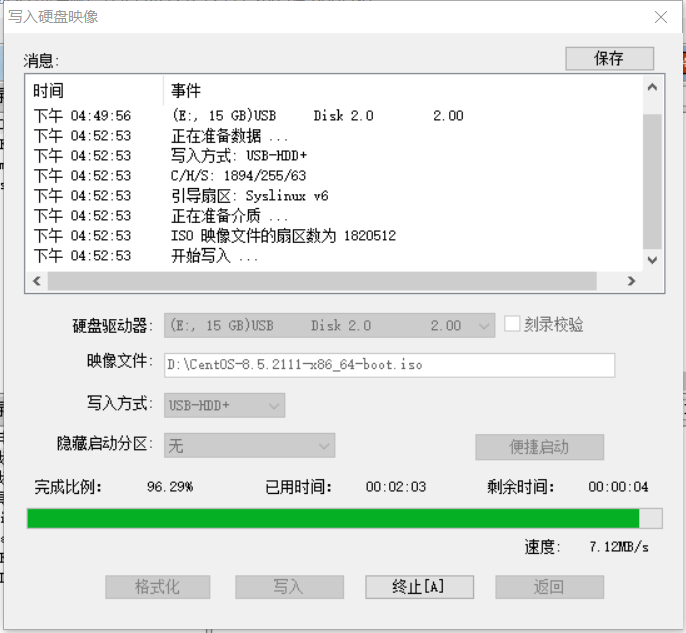Click the horizontal scrollbar thumb in messages
The height and width of the screenshot is (633, 686).
[322, 281]
